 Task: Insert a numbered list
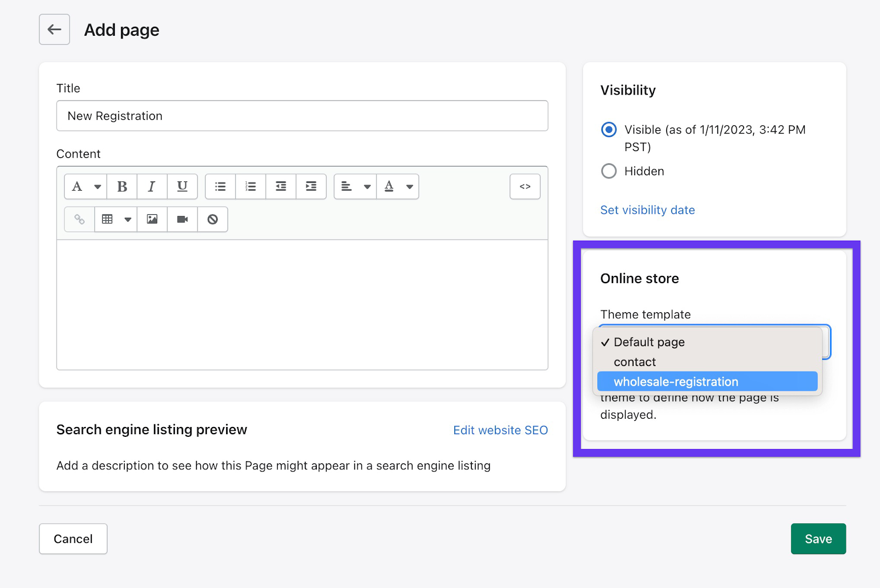click(x=251, y=187)
